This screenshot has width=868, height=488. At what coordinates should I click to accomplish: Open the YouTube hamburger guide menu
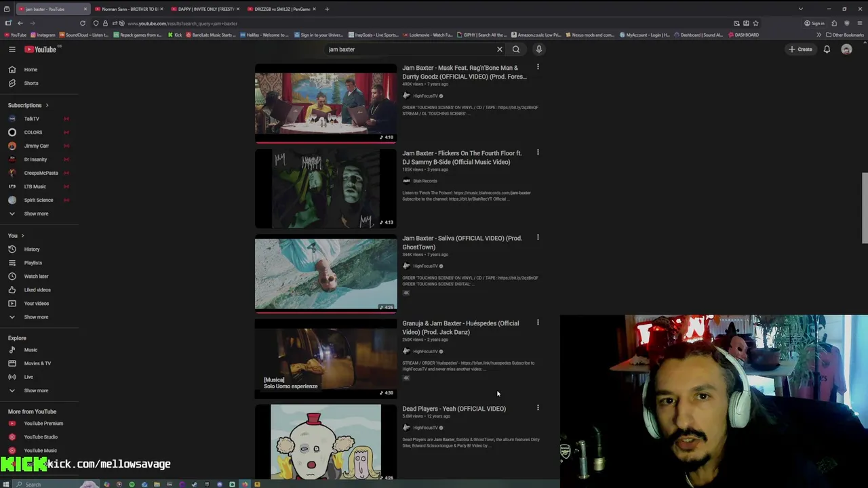pos(12,49)
